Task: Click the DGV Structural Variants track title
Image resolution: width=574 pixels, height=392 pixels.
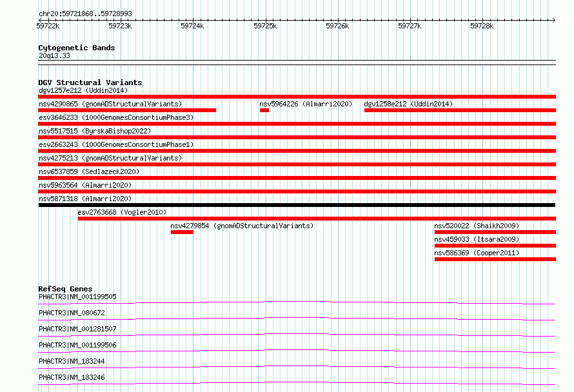Action: [x=90, y=83]
